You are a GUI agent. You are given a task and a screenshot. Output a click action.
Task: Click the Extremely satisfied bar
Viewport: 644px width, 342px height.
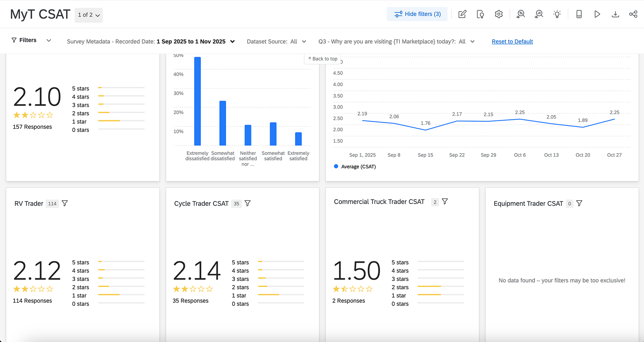[x=299, y=139]
